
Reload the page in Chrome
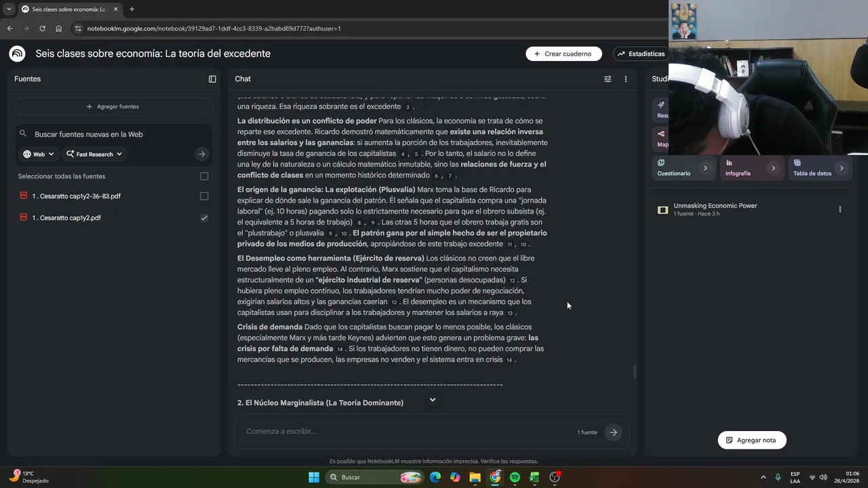point(42,28)
